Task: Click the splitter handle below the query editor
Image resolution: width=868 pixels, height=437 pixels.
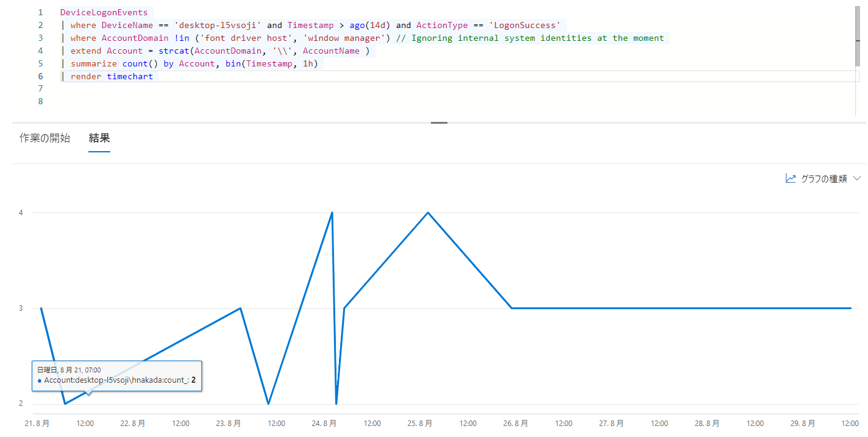Action: pos(438,124)
